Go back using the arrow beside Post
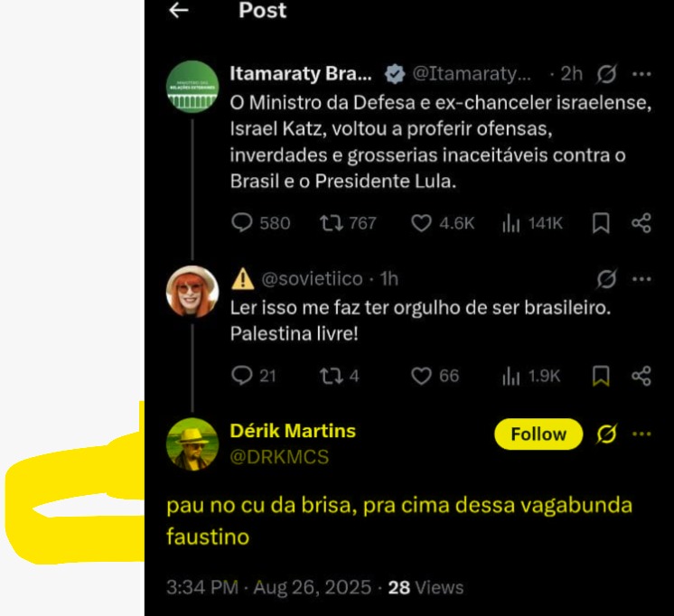The width and height of the screenshot is (674, 616). click(179, 10)
